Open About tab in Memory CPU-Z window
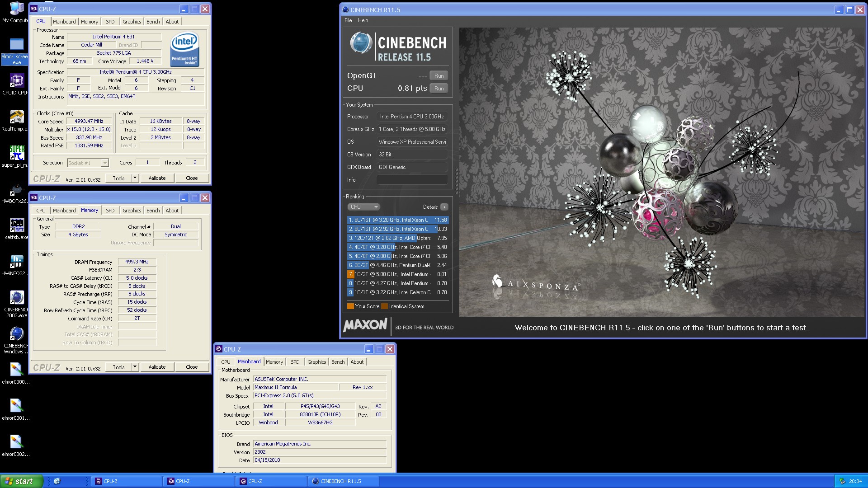 [x=172, y=211]
